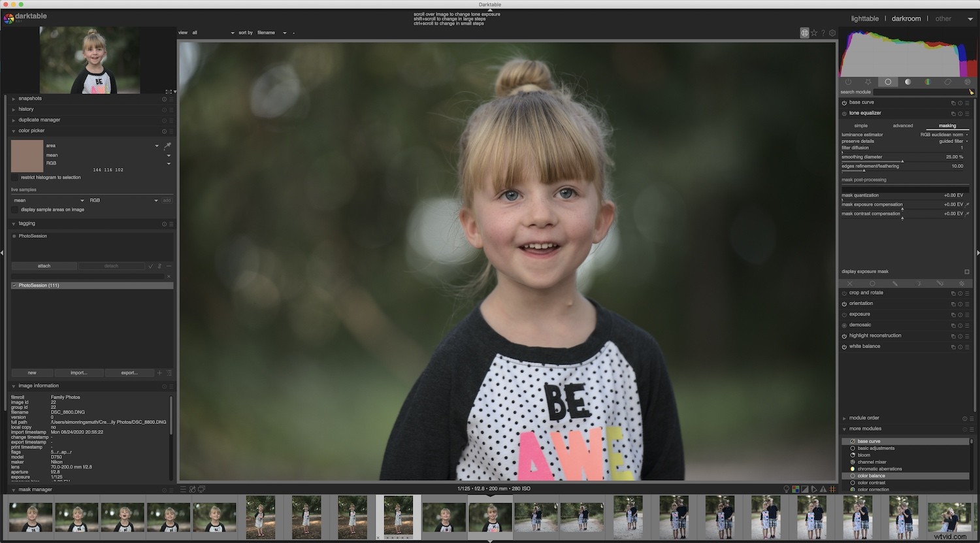Open the favorites module group
This screenshot has width=980, height=543.
click(868, 82)
